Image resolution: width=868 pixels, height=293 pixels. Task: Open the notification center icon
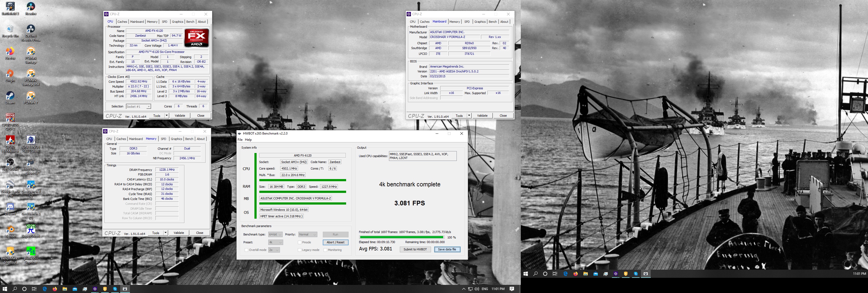512,289
